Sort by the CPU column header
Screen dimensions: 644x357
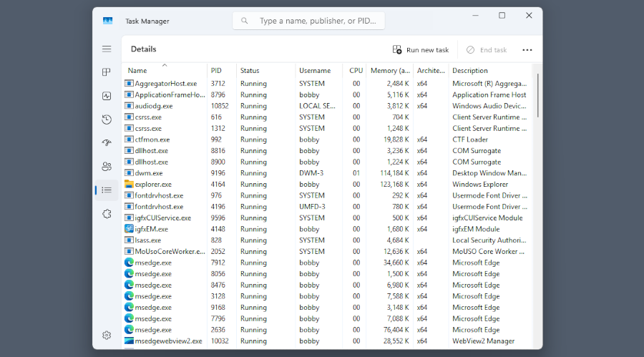[354, 70]
